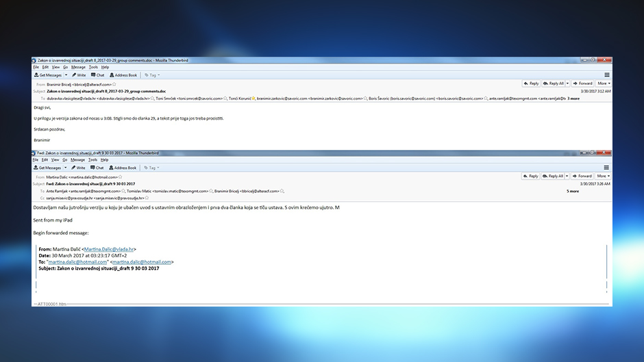Screen dimensions: 644x362
Task: Open Reply All dropdown arrow on Branimir's message
Action: coord(567,83)
